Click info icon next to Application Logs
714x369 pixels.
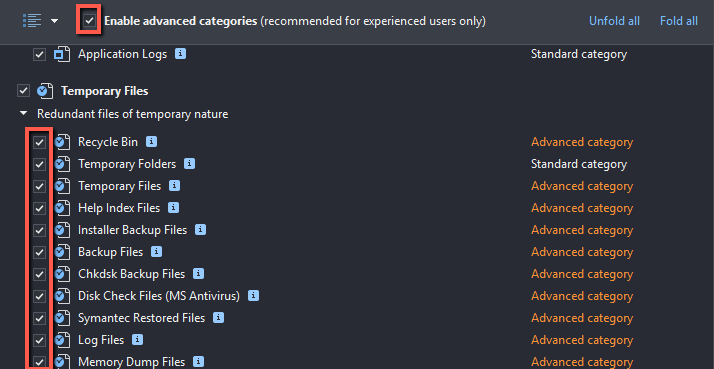[x=180, y=54]
